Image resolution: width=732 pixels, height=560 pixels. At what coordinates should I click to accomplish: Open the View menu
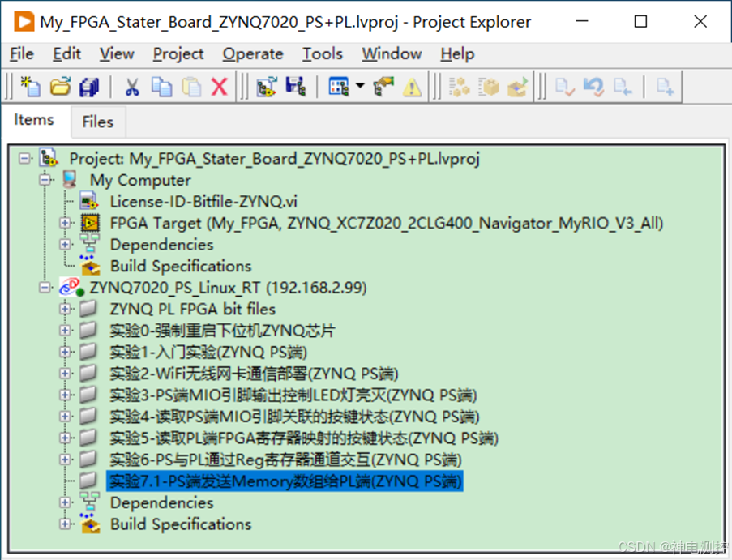coord(117,54)
